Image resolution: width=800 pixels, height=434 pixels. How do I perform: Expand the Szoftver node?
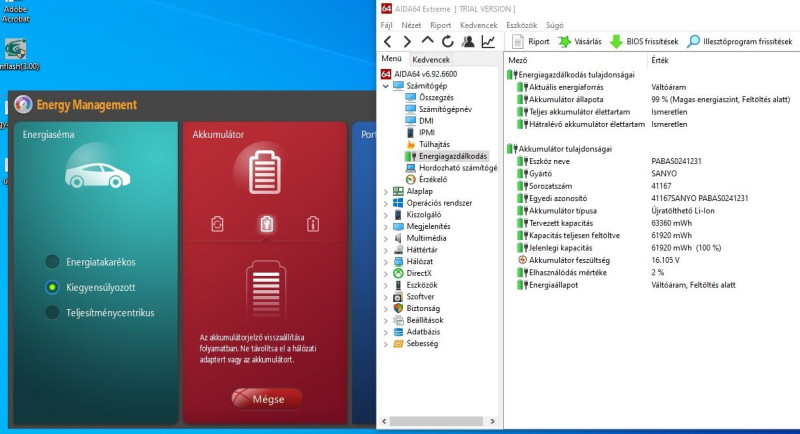click(386, 297)
